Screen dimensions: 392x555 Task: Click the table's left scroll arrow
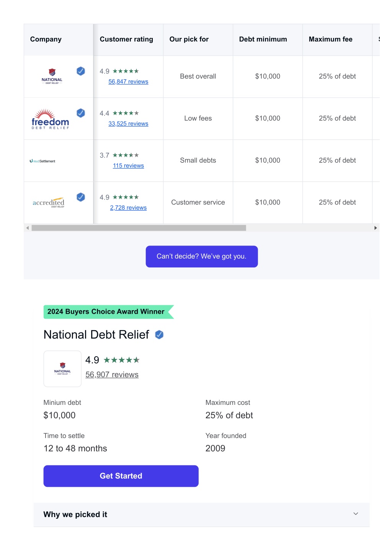[x=28, y=228]
